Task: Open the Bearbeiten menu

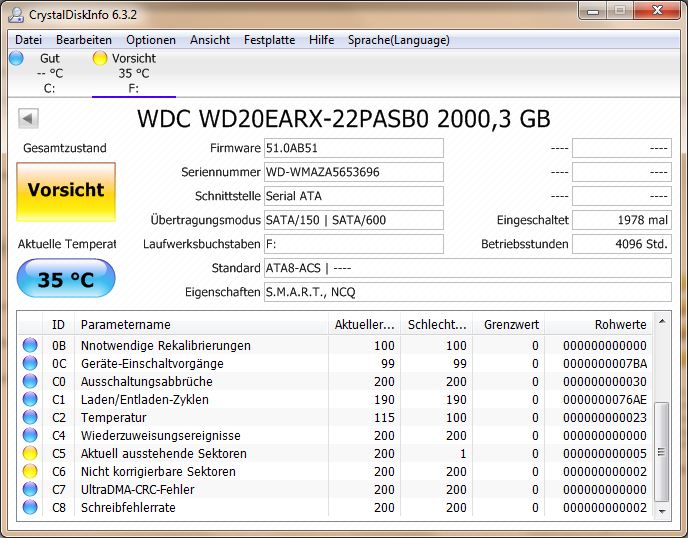Action: (x=84, y=40)
